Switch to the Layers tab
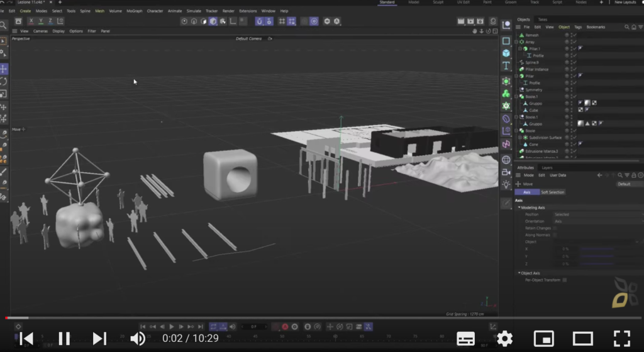Screen dimensions: 644x352 click(547, 167)
